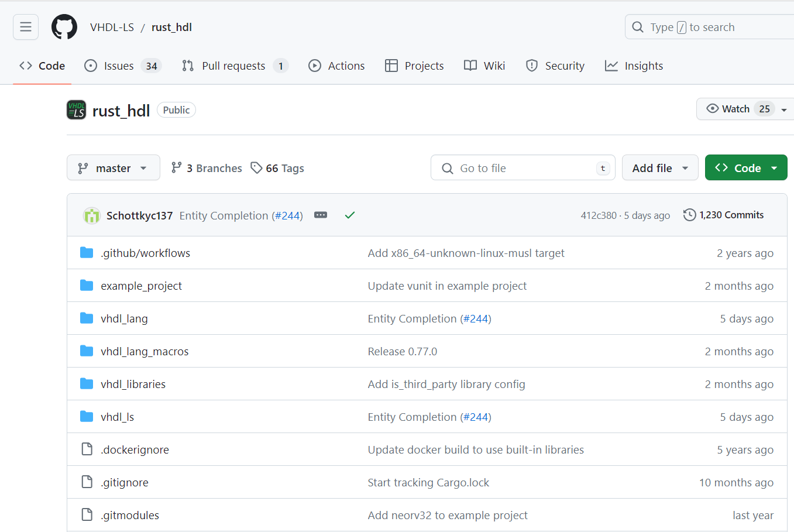The width and height of the screenshot is (794, 532).
Task: Focus the Go to file input
Action: click(x=523, y=168)
